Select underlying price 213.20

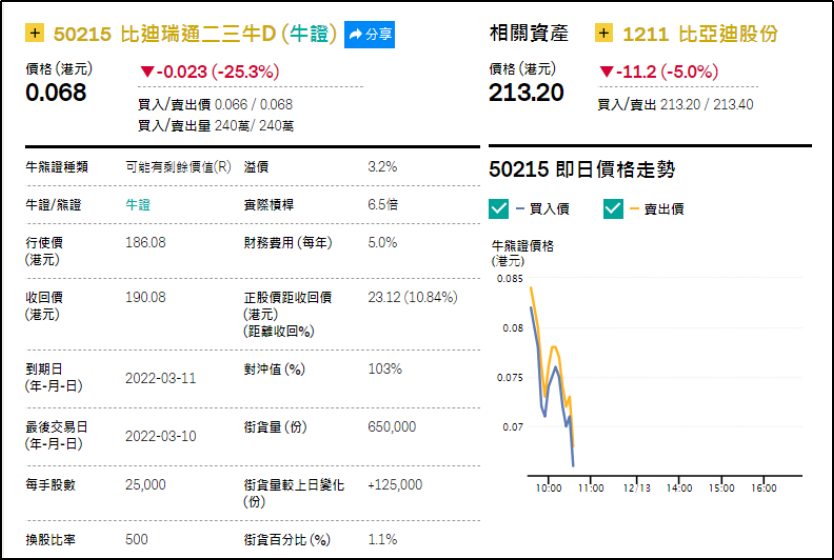tap(526, 93)
